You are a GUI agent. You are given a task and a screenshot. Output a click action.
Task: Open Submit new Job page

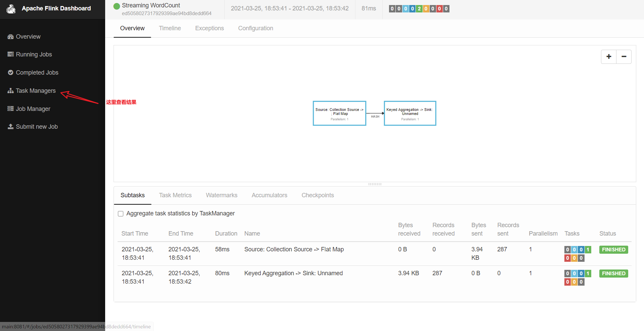37,127
